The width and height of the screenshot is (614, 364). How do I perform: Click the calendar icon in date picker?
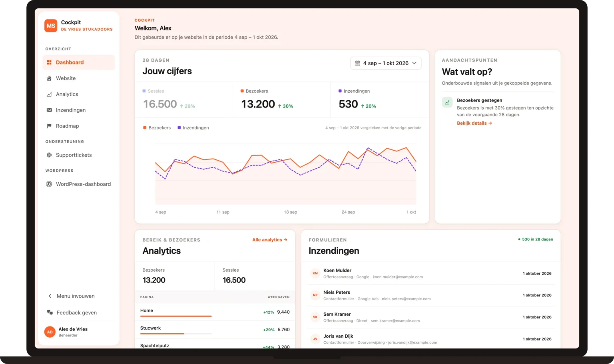pos(357,63)
